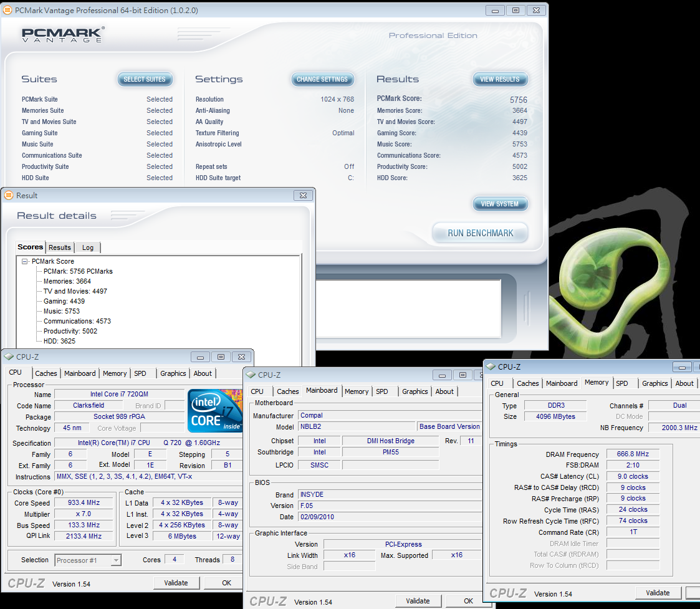700x609 pixels.
Task: Open CHANGE SETTINGS in PCMark Vantage
Action: point(322,79)
